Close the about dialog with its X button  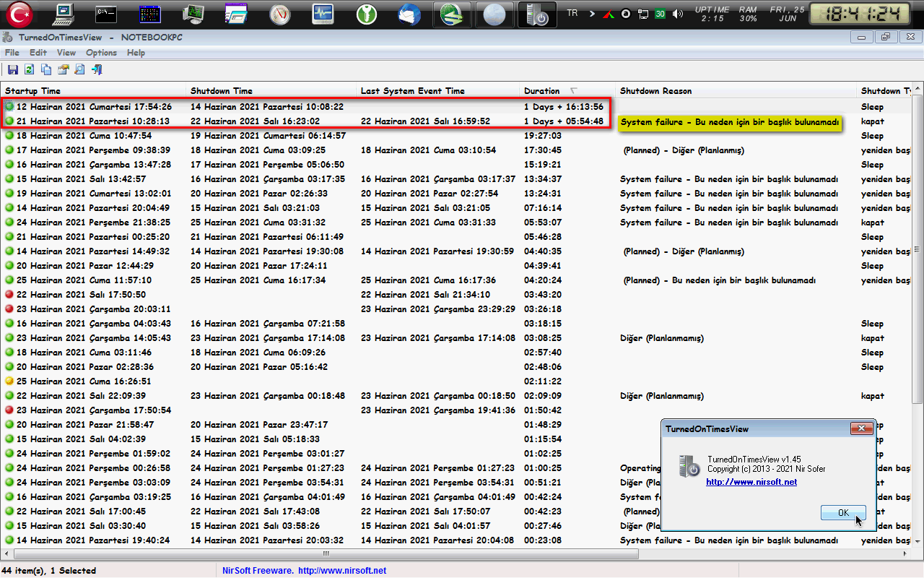coord(861,428)
